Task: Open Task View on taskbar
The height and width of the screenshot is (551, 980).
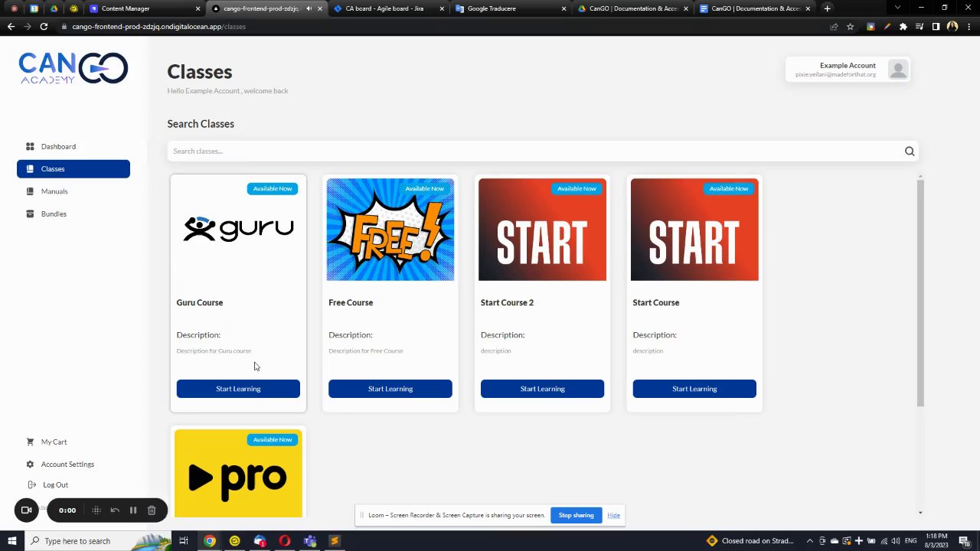Action: coord(184,541)
